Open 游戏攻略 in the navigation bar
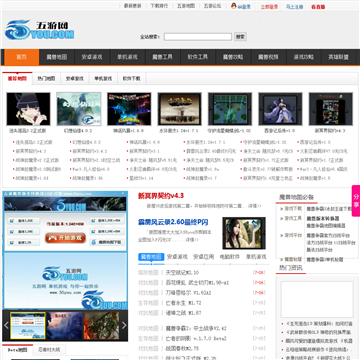360x360 pixels. pos(304,57)
